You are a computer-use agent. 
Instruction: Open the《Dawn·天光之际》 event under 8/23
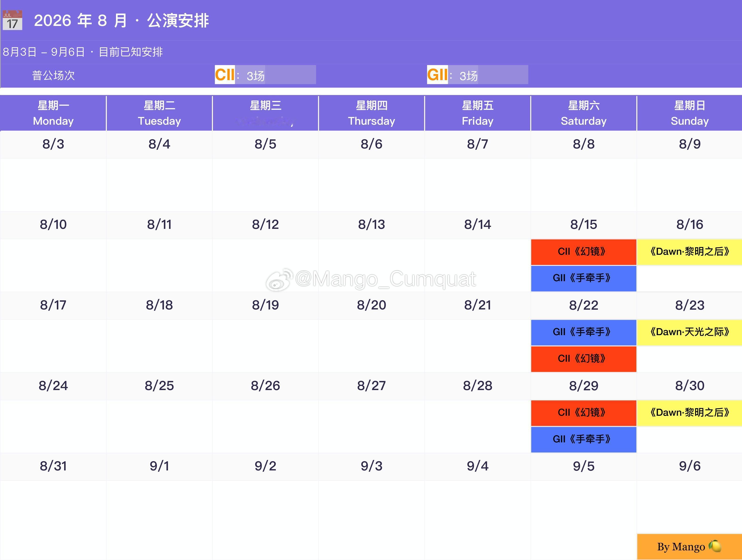coord(690,332)
